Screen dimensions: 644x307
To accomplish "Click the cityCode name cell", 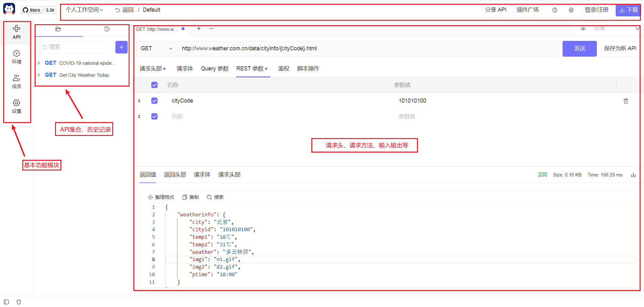I will pos(182,101).
